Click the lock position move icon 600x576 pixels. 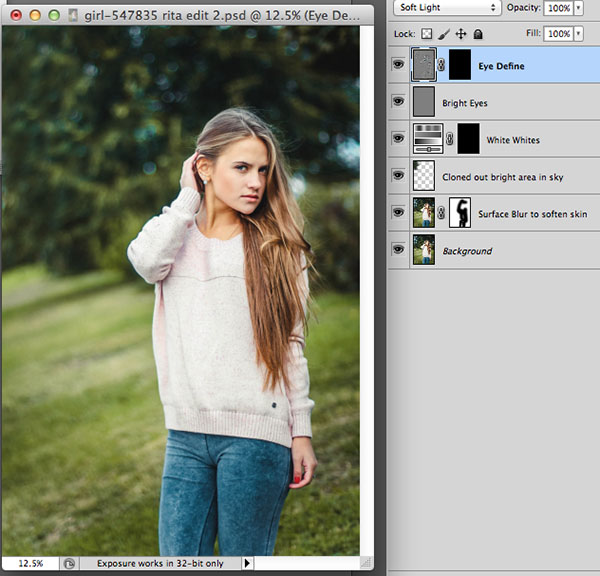pos(463,33)
